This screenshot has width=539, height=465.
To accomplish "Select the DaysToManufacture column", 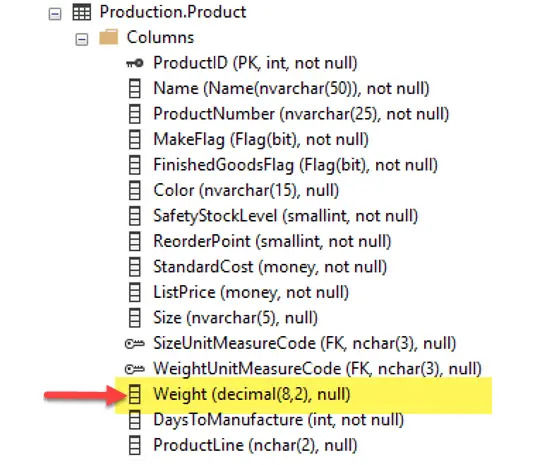I will (278, 420).
